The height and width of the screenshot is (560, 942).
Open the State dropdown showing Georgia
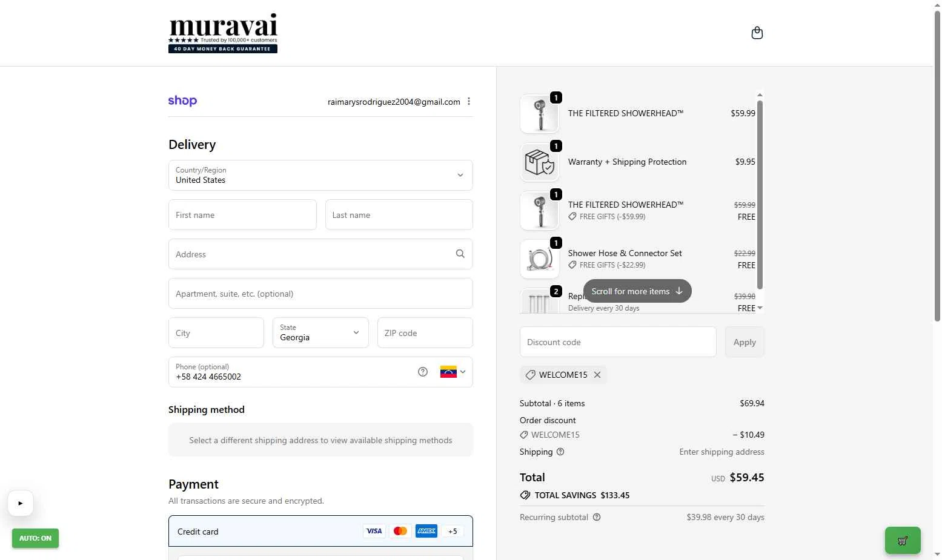click(320, 333)
